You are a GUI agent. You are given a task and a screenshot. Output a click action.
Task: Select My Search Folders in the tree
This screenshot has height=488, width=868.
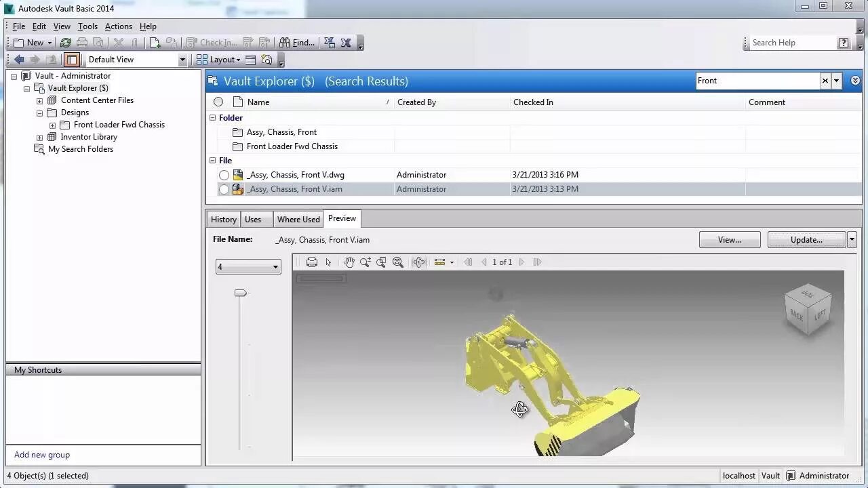coord(80,149)
